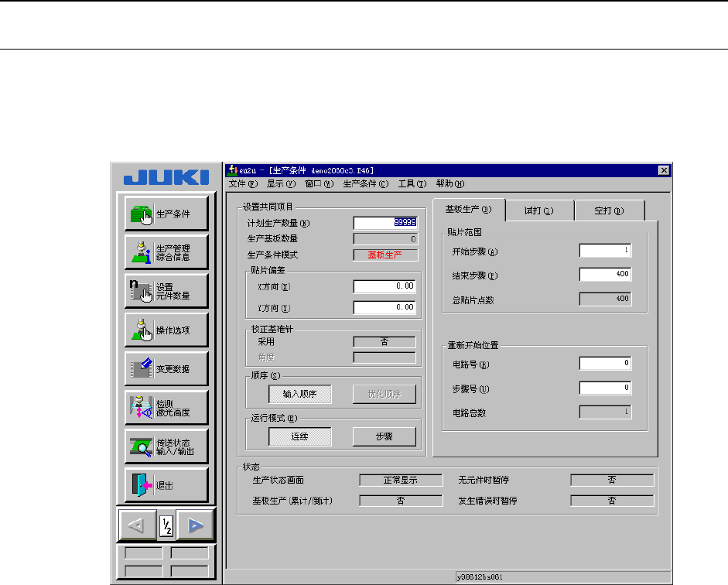The image size is (728, 585).
Task: Click the 状态 group label
Action: [x=251, y=467]
